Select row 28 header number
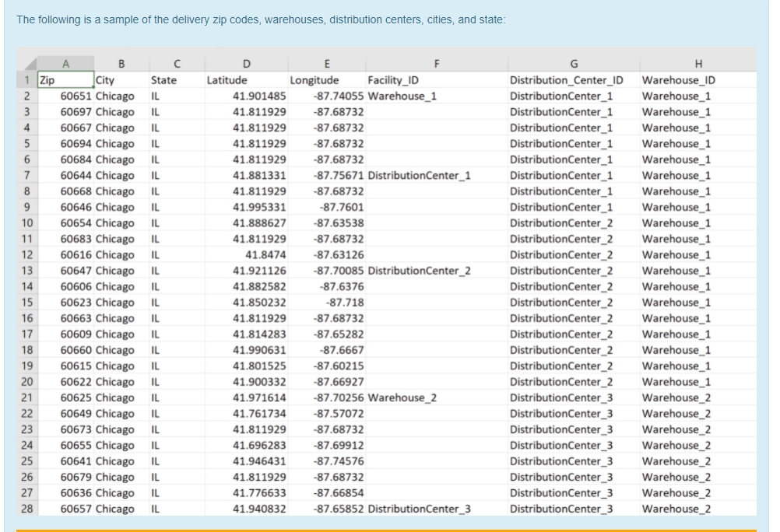This screenshot has width=780, height=532. tap(27, 509)
